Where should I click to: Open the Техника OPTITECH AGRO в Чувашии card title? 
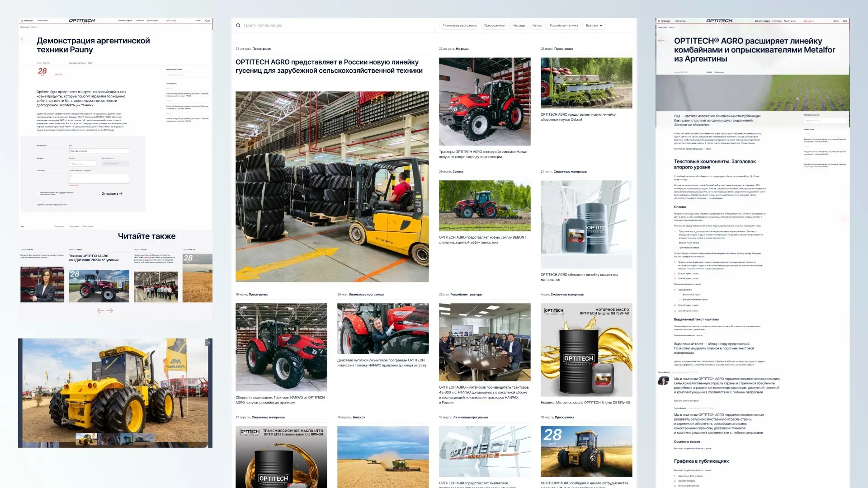point(94,258)
